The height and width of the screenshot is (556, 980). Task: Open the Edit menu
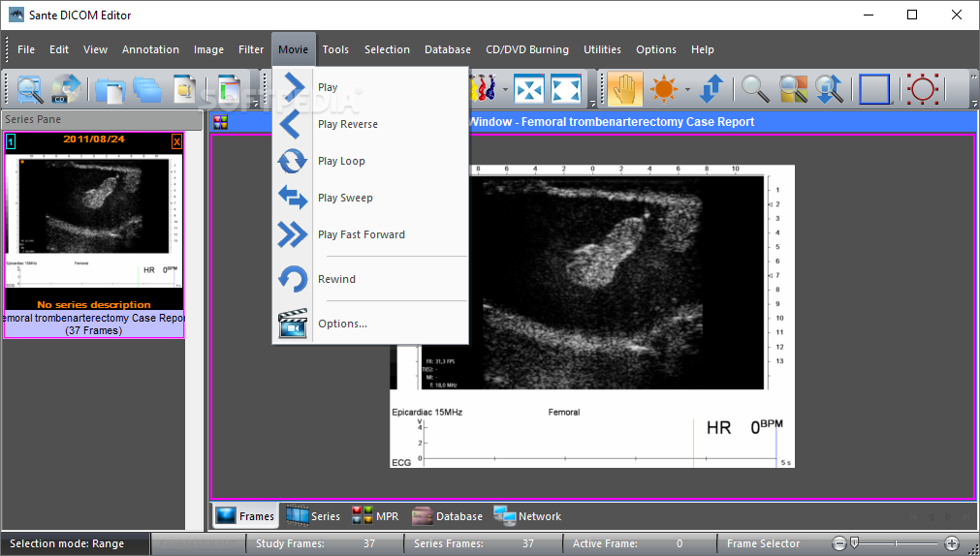pyautogui.click(x=59, y=49)
